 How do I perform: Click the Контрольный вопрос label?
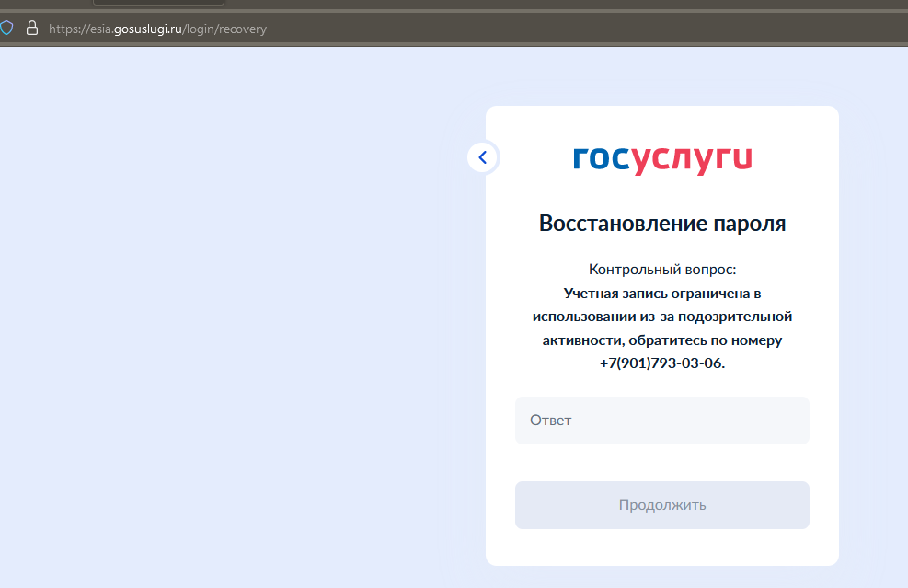[661, 270]
